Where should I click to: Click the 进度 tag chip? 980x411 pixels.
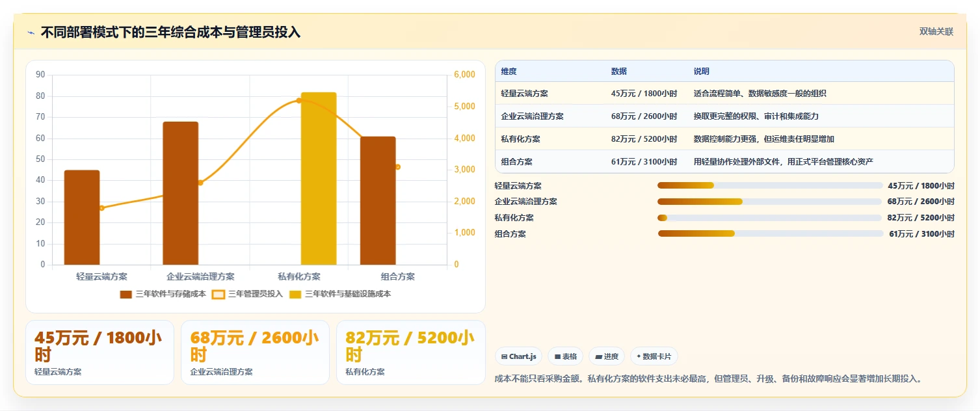coord(606,356)
